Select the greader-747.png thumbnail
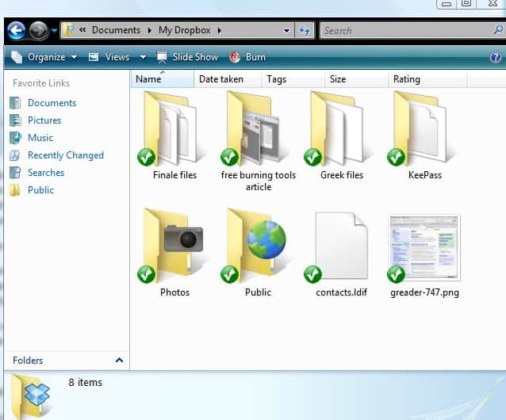The height and width of the screenshot is (420, 506). coord(424,246)
